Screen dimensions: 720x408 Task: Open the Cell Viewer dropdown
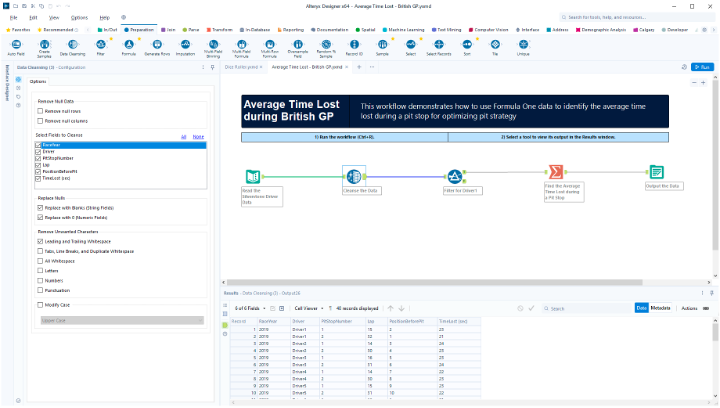309,308
